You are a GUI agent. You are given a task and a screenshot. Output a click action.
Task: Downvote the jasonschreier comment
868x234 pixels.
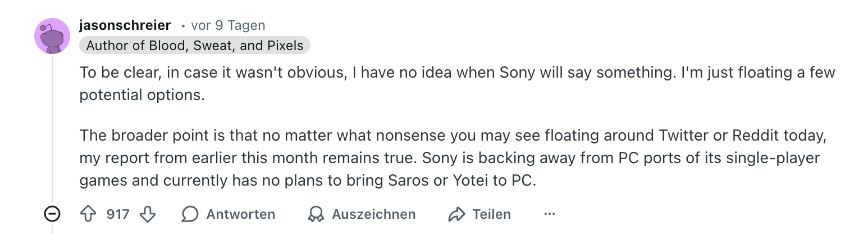click(x=147, y=214)
